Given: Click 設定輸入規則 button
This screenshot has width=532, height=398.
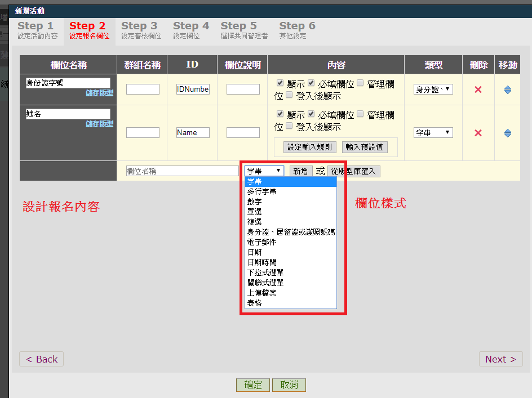Looking at the screenshot, I should coord(311,147).
